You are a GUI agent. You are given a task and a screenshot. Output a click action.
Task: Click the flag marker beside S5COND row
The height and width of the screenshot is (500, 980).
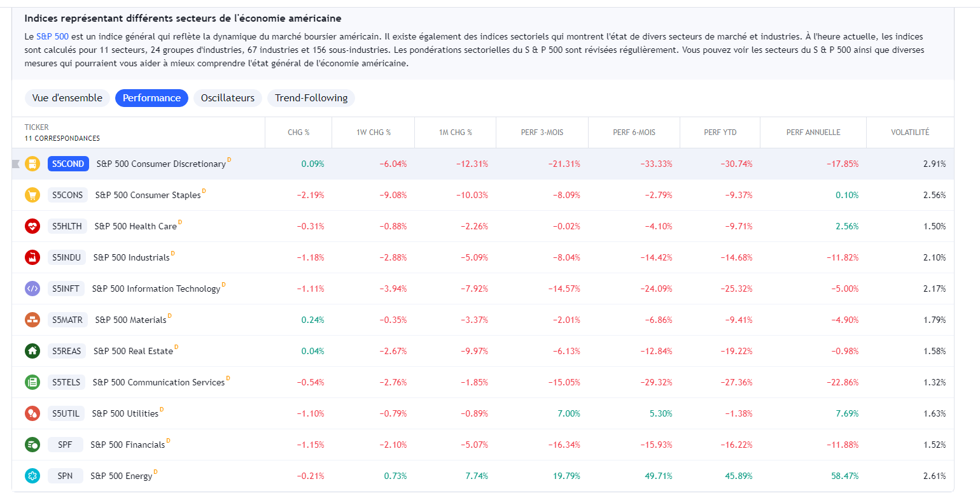[x=16, y=164]
